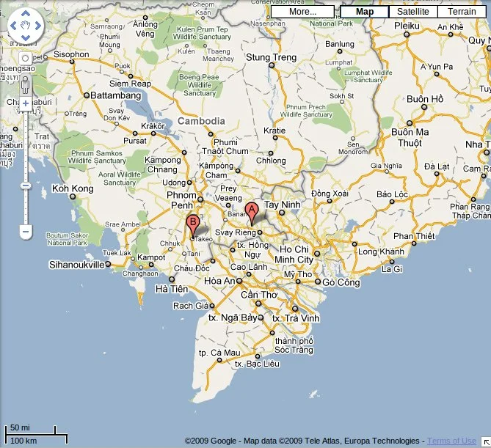Click the Phnom Penh city marker dot
The image size is (491, 448).
[x=200, y=199]
